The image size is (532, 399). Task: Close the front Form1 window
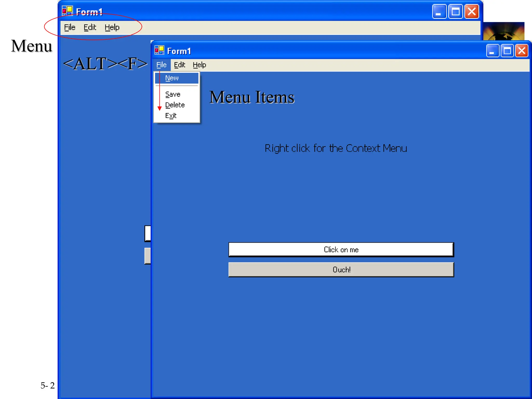[x=522, y=51]
